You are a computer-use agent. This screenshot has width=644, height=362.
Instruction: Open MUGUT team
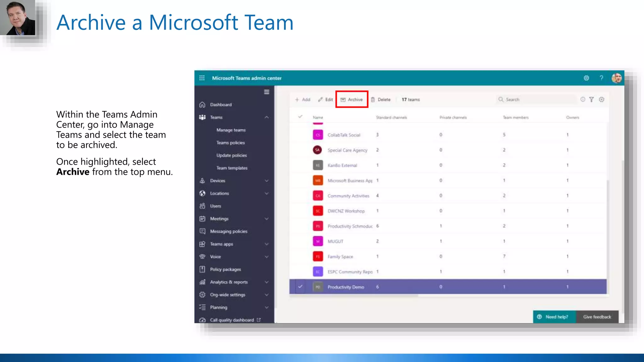pyautogui.click(x=335, y=241)
